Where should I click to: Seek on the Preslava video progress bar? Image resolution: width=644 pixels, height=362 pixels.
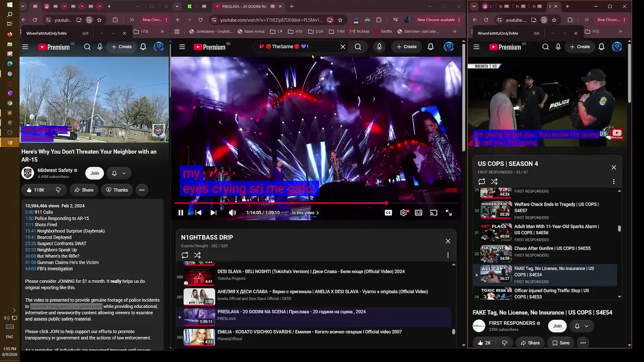[316, 203]
